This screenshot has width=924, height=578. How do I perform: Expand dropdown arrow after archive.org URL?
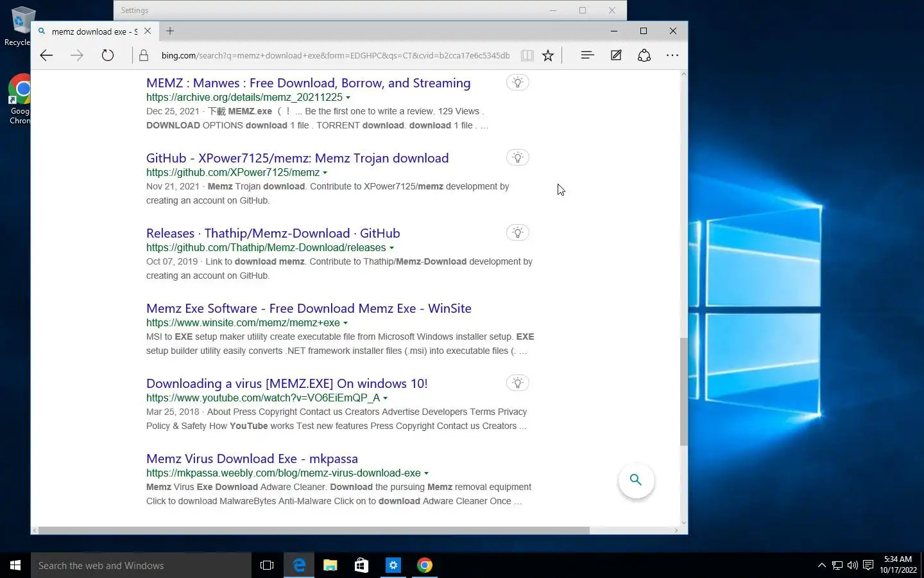point(348,98)
